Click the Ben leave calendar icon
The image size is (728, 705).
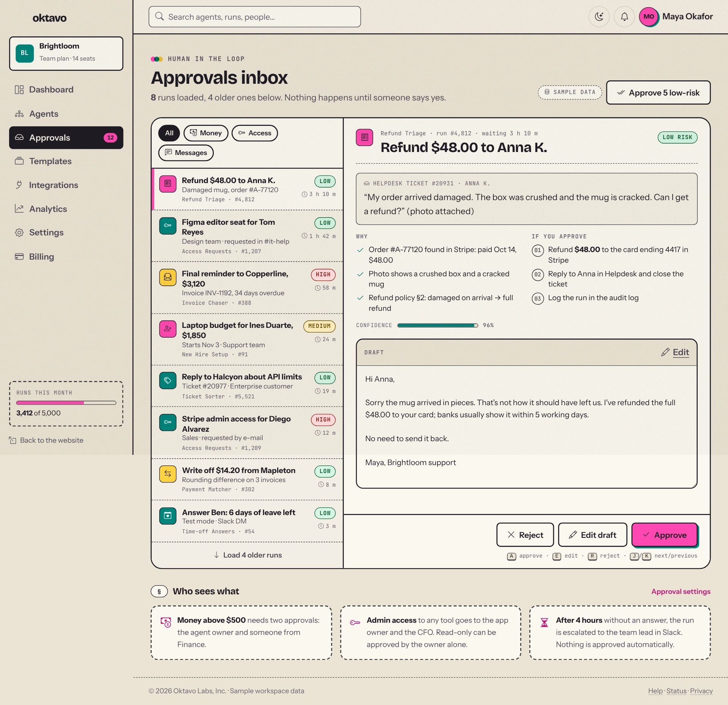168,516
